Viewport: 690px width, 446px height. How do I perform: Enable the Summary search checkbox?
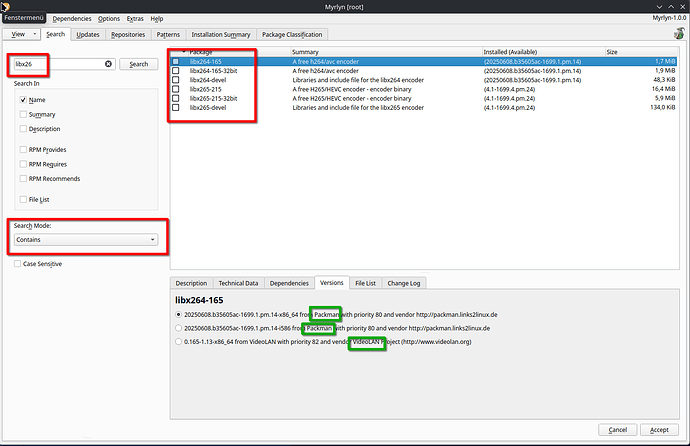(x=23, y=114)
